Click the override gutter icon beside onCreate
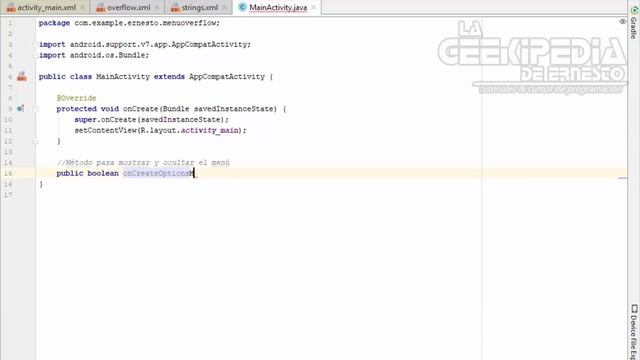 (x=20, y=109)
